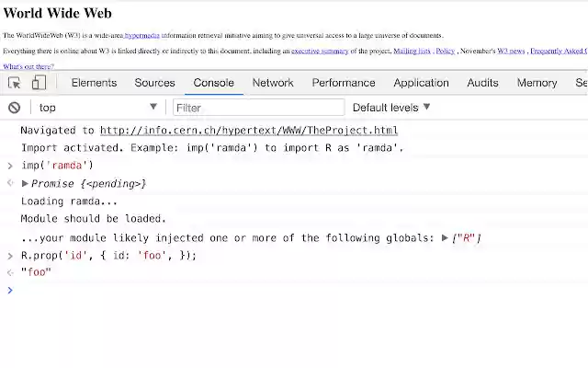Open the Network tab
The width and height of the screenshot is (588, 368).
273,83
